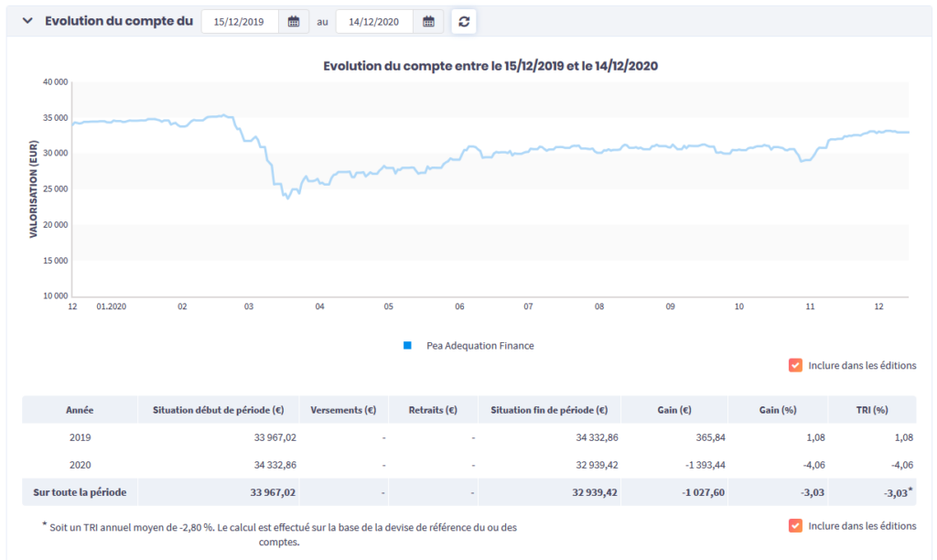Open calendar picker for end date 14/12/2020

click(428, 22)
